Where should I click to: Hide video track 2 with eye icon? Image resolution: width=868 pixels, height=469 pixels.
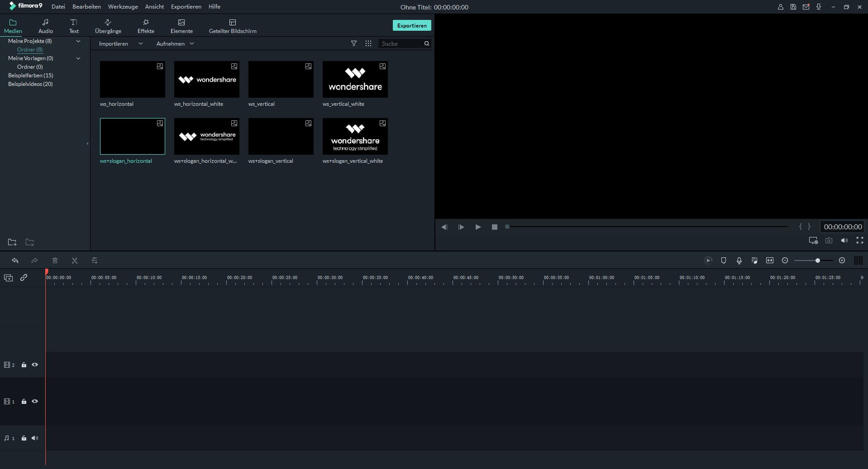35,365
